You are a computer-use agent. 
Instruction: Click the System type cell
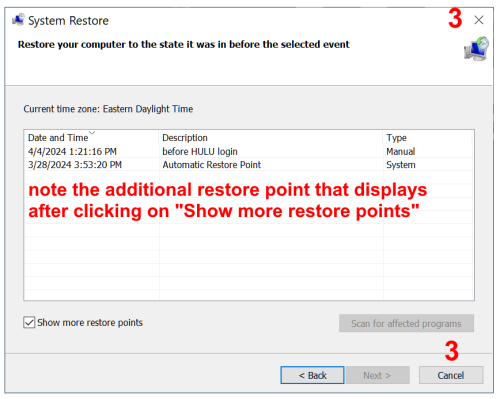401,165
